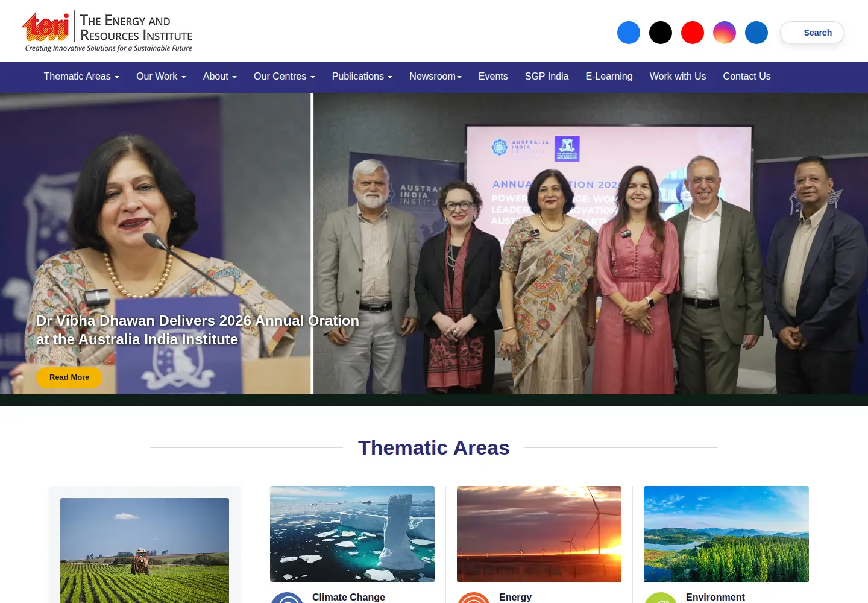868x603 pixels.
Task: Click the yellow Read More button
Action: click(x=69, y=377)
